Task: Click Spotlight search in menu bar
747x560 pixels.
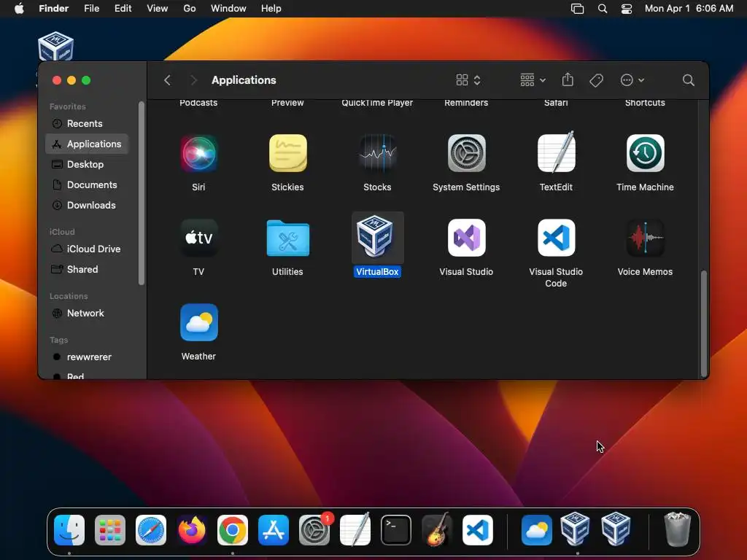Action: [602, 9]
